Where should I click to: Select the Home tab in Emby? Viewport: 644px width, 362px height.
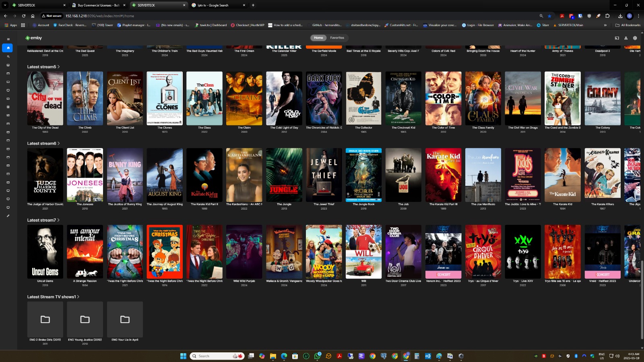click(318, 38)
